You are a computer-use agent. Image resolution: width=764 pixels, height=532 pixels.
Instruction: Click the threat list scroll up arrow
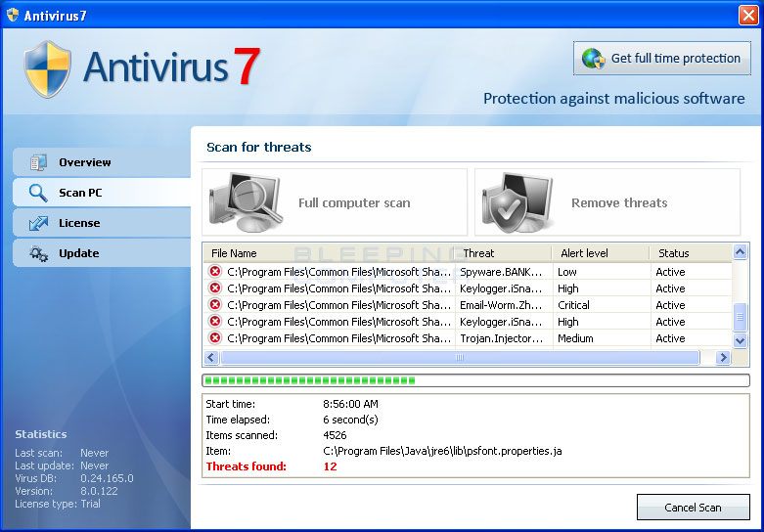(x=740, y=252)
